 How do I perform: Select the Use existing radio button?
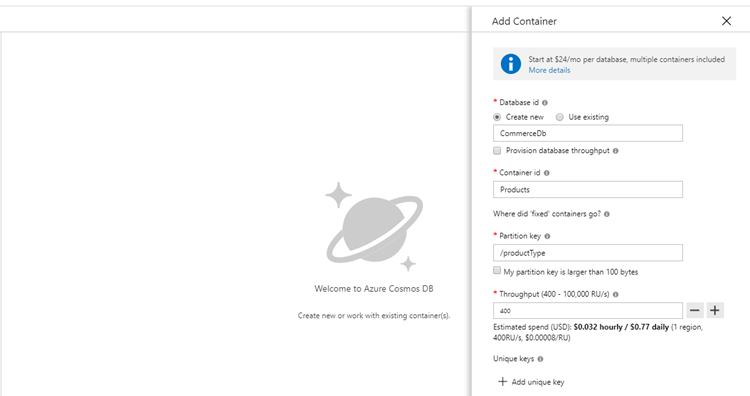559,117
